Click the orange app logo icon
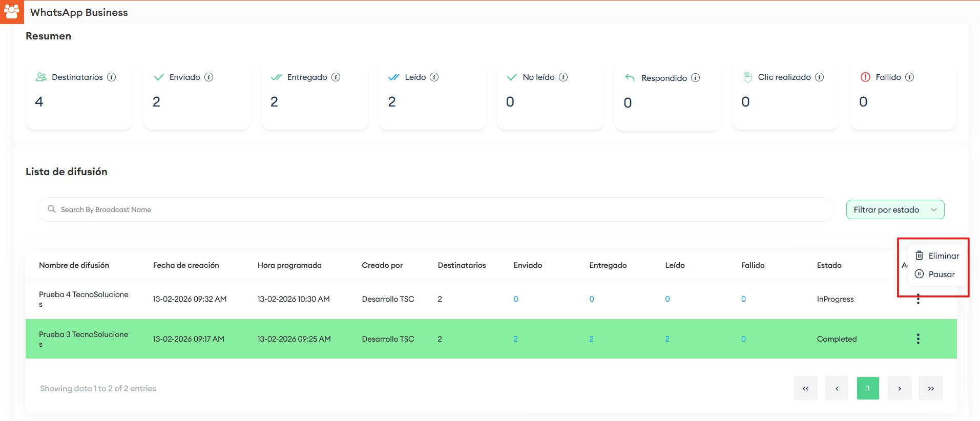The height and width of the screenshot is (421, 980). tap(11, 12)
